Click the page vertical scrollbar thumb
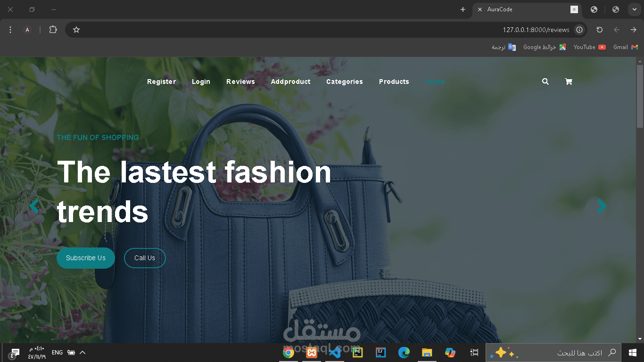Viewport: 644px width, 362px height. tap(640, 96)
